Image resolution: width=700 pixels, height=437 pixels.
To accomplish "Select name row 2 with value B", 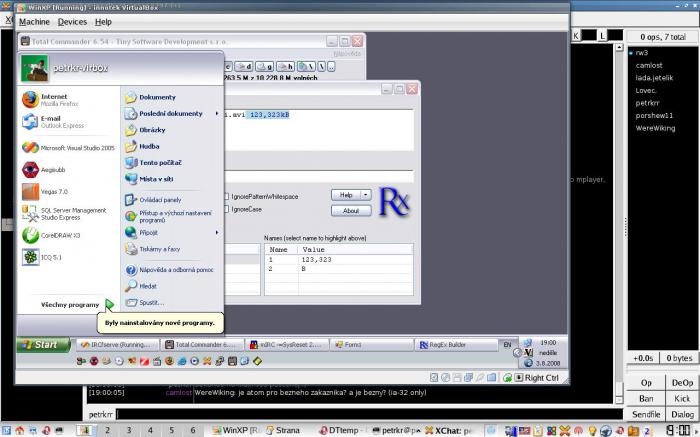I will click(339, 269).
